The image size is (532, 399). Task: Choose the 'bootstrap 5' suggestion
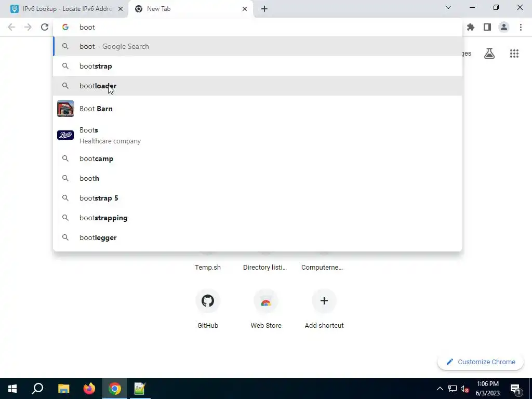pyautogui.click(x=258, y=198)
